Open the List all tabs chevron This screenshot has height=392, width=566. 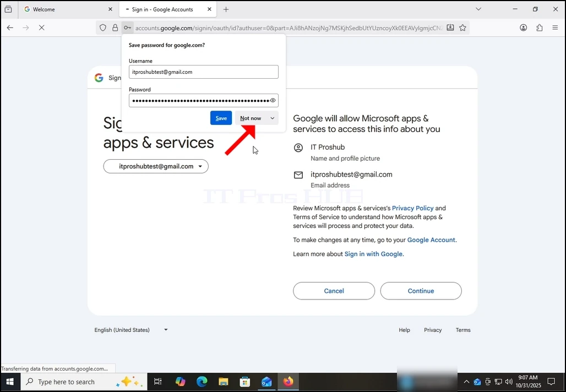(x=478, y=9)
